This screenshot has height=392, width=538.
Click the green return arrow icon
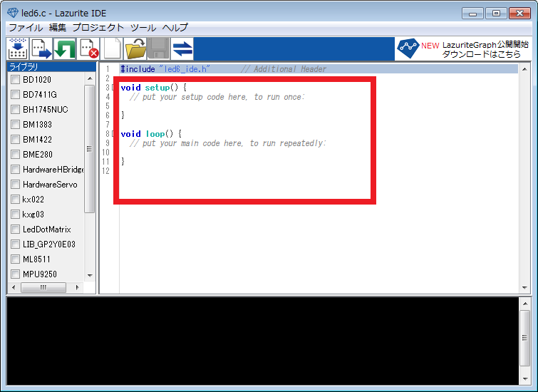(65, 48)
